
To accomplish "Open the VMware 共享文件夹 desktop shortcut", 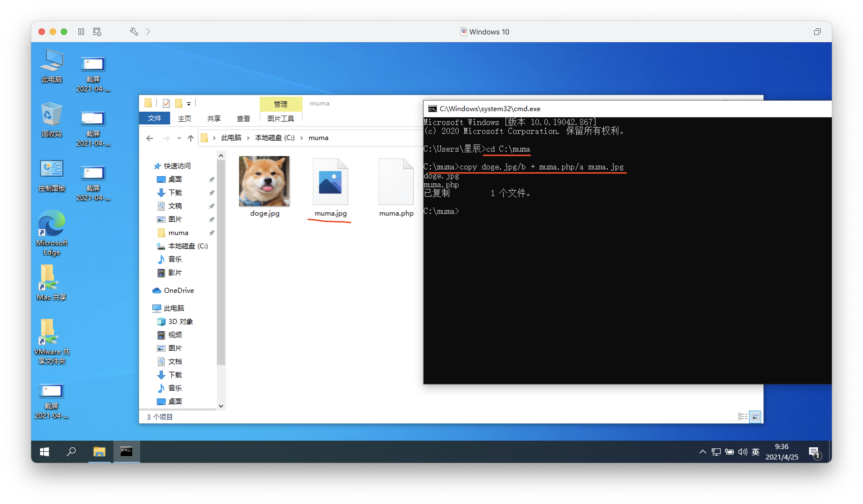I will click(x=51, y=341).
